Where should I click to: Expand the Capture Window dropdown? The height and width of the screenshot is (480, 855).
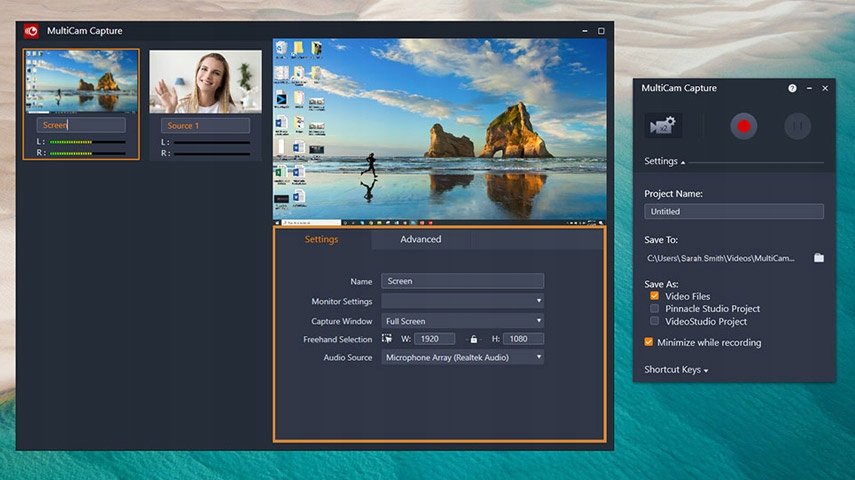pyautogui.click(x=462, y=321)
